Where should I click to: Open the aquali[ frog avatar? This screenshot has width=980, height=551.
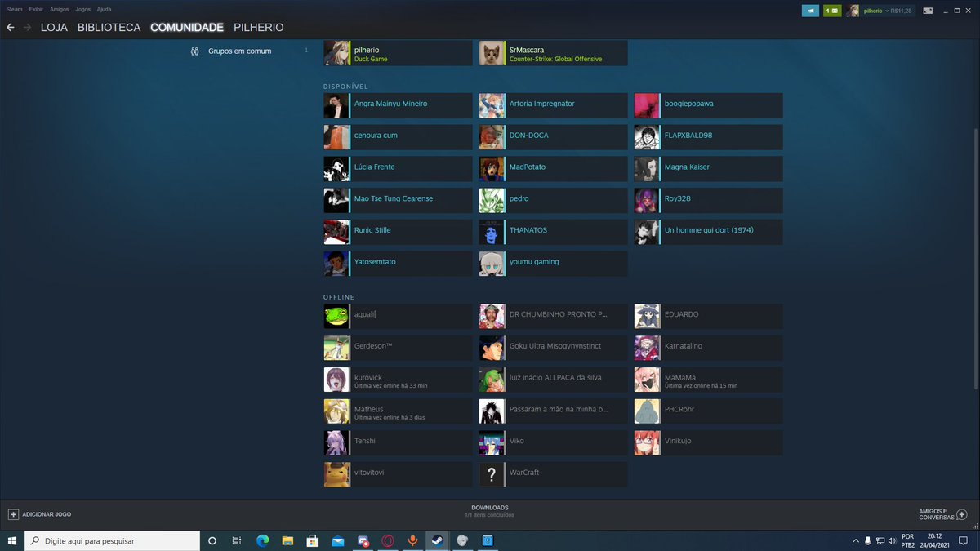(x=336, y=317)
